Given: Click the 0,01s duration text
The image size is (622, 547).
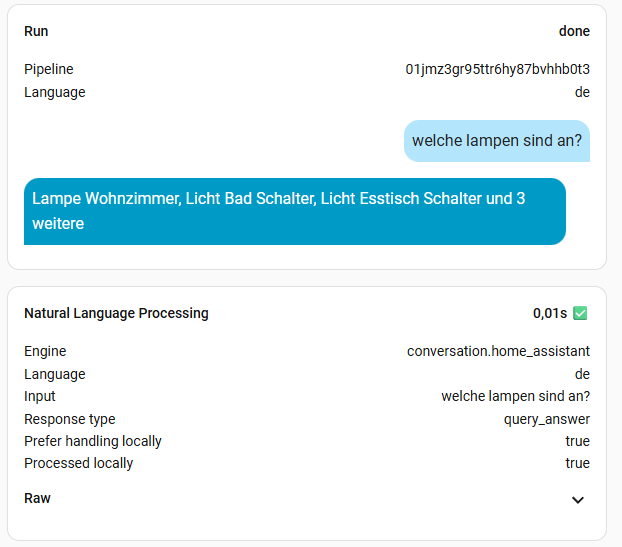Looking at the screenshot, I should coord(550,313).
